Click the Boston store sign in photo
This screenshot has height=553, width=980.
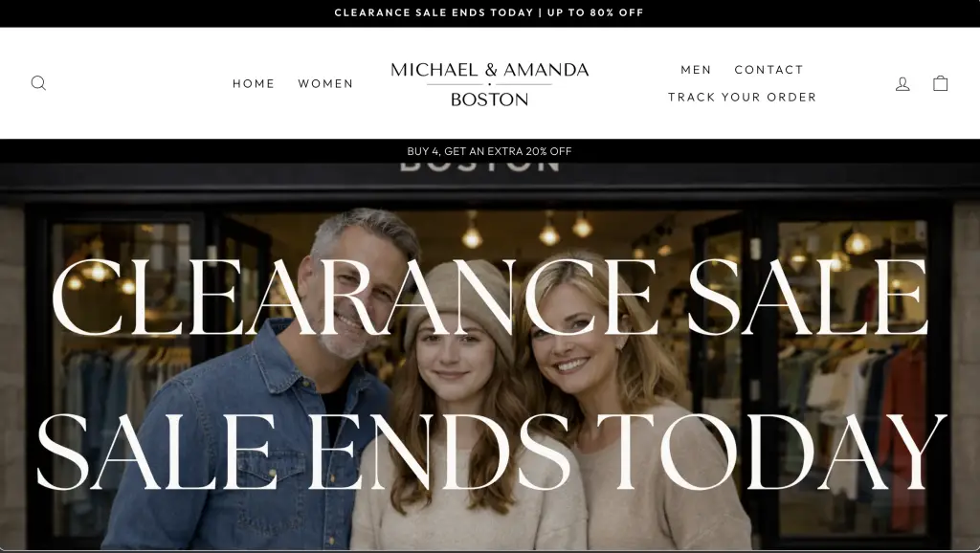coord(479,166)
